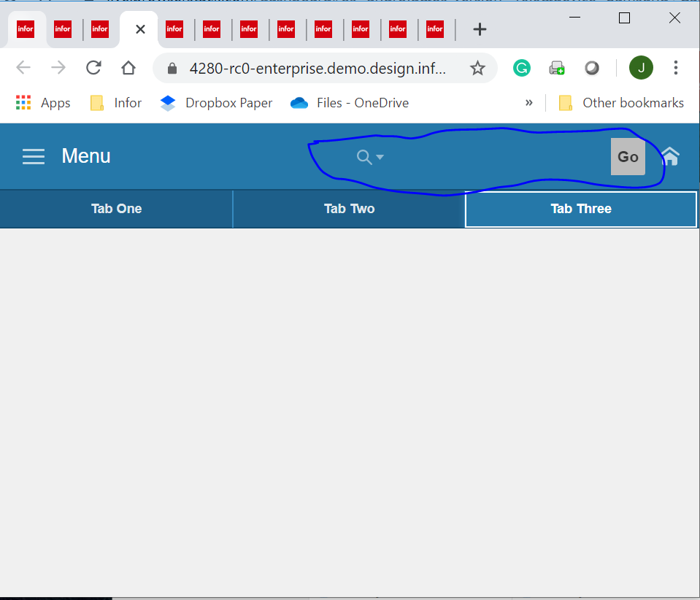
Task: Open the Other bookmarks folder
Action: 621,103
